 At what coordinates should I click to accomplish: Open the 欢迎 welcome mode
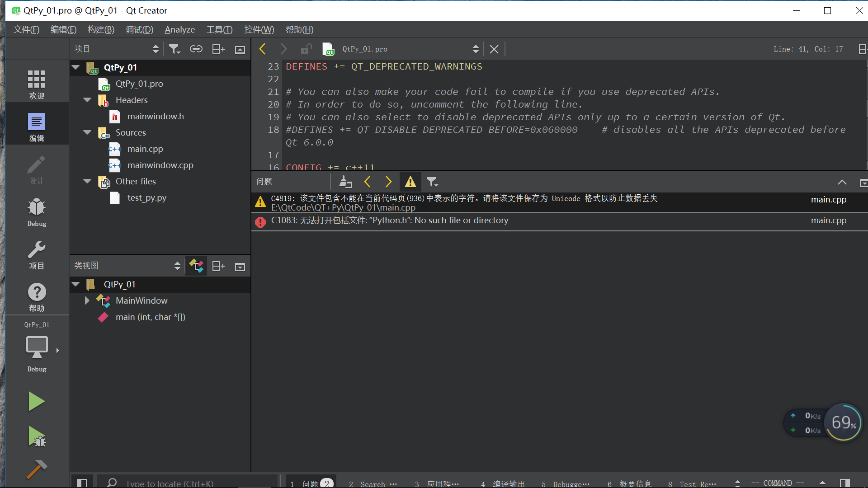(37, 84)
